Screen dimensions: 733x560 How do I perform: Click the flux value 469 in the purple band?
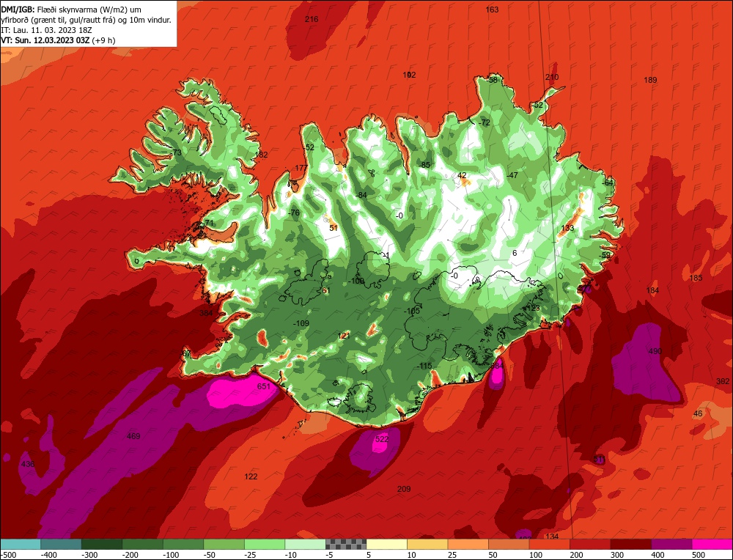point(133,436)
